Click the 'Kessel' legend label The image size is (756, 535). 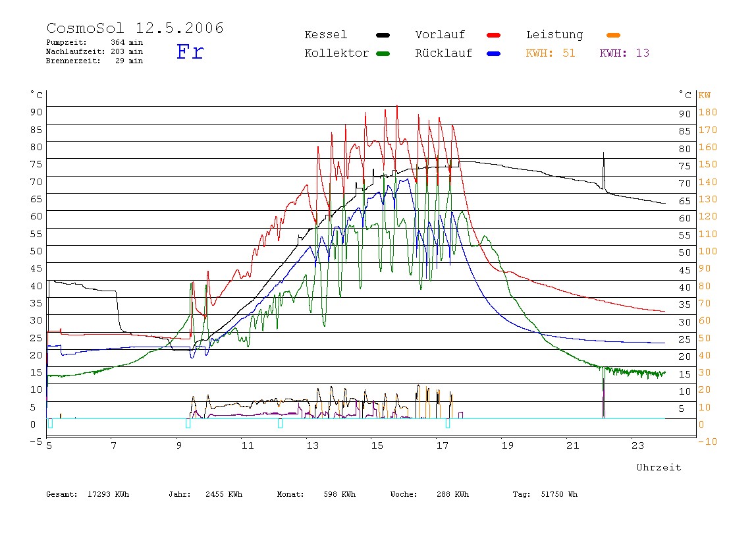(326, 35)
